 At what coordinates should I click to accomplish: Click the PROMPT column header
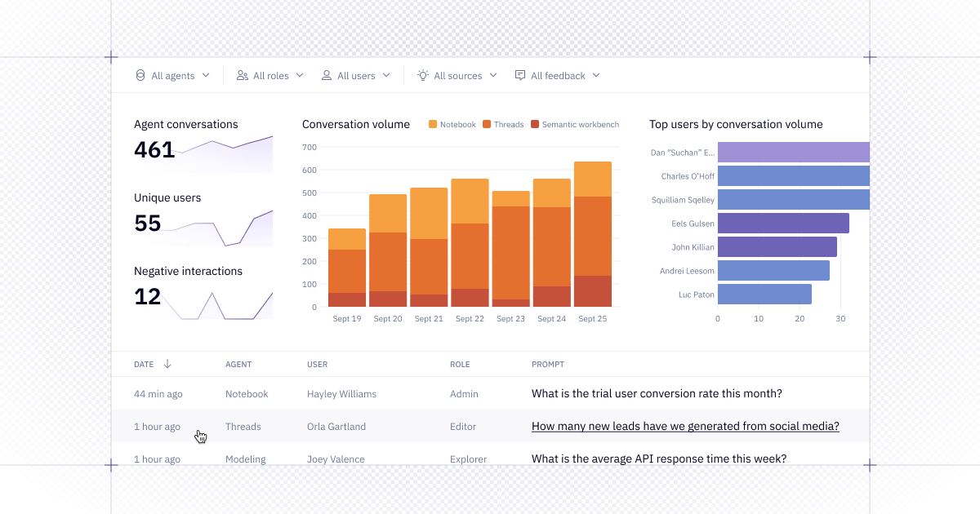click(x=547, y=365)
